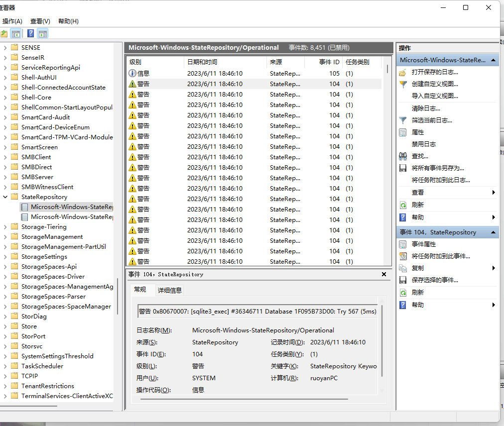Expand the Store folder node
This screenshot has width=504, height=426.
pos(5,327)
